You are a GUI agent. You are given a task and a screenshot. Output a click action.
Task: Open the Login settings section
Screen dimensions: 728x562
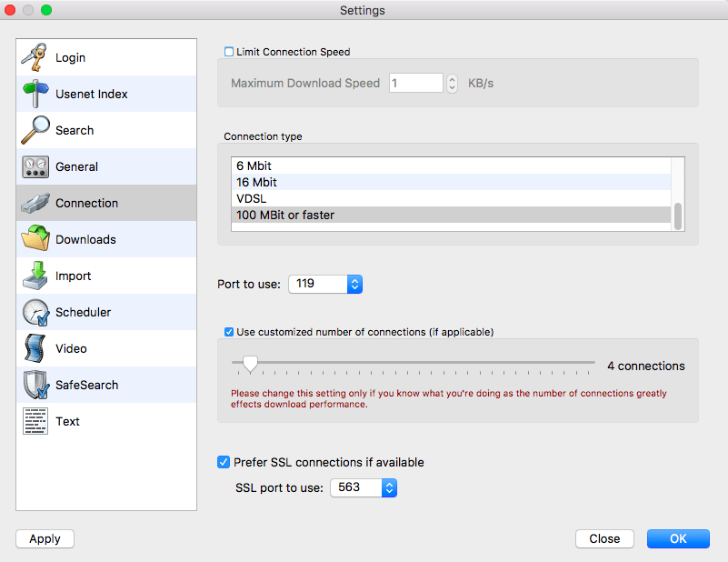click(106, 57)
